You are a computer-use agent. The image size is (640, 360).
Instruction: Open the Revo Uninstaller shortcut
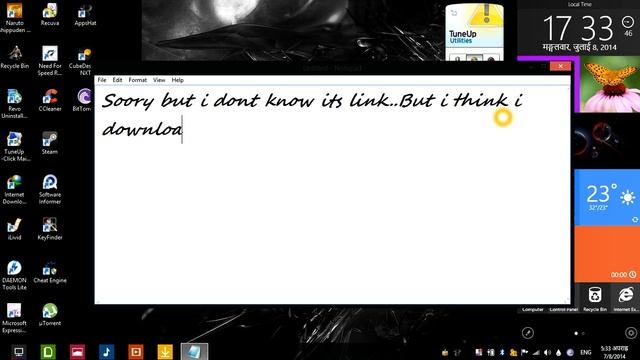click(14, 104)
